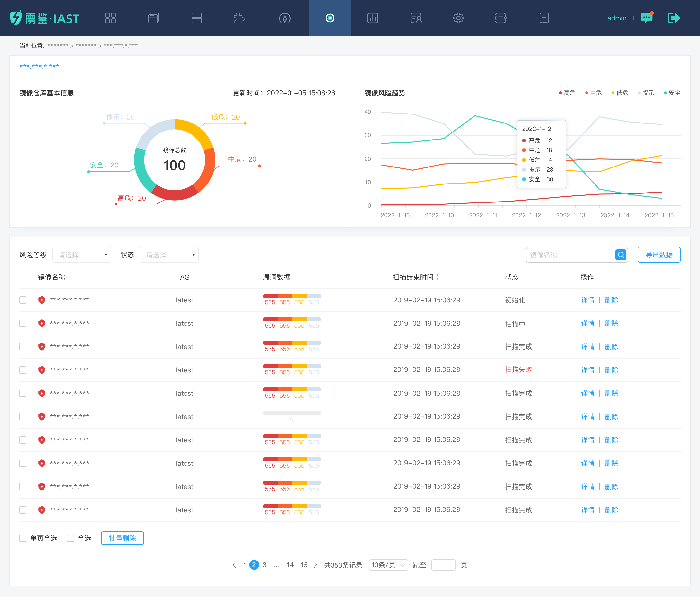Open the document log nav icon
The image size is (700, 597).
[544, 18]
